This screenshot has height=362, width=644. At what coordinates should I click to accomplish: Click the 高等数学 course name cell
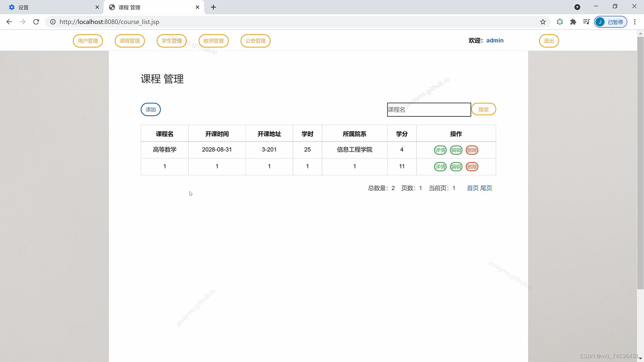pos(165,150)
